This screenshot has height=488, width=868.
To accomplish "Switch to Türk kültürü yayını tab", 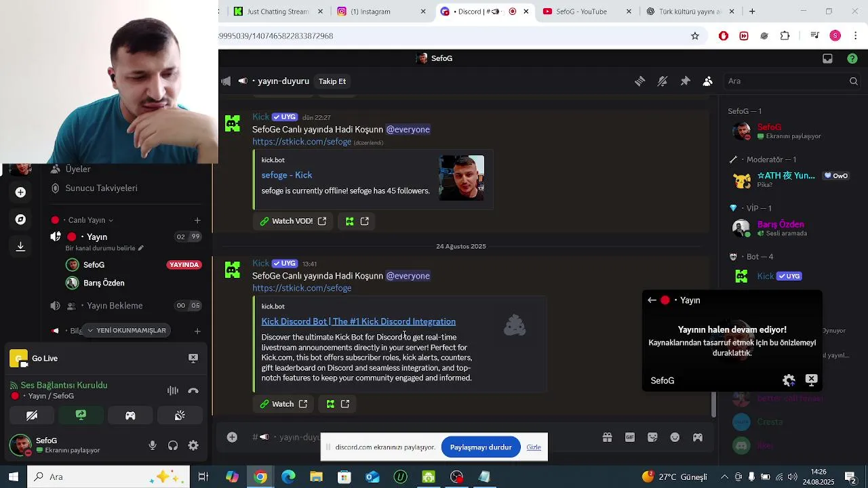I will click(x=689, y=12).
